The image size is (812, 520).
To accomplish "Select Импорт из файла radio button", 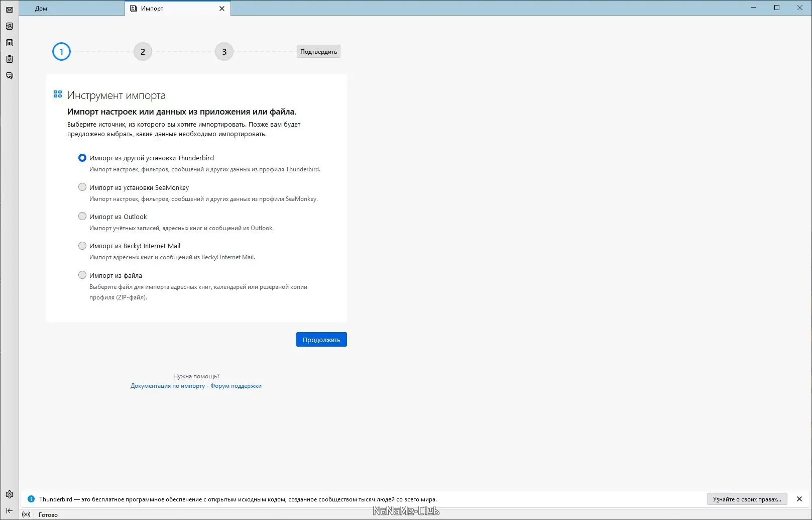I will pos(82,275).
